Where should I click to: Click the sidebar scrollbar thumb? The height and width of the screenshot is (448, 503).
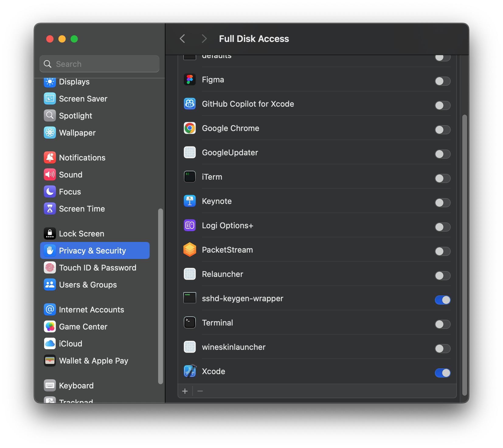pyautogui.click(x=161, y=296)
